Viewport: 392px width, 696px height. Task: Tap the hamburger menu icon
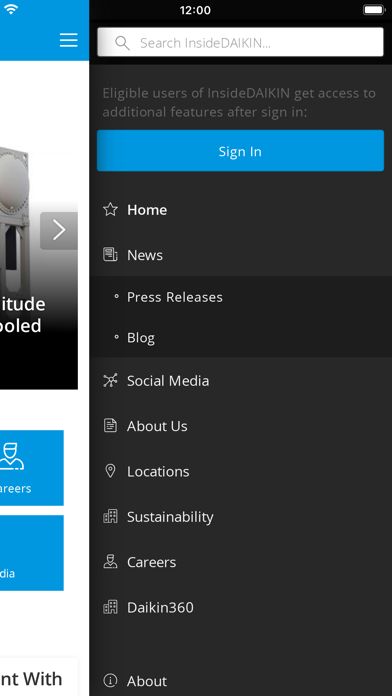point(69,40)
